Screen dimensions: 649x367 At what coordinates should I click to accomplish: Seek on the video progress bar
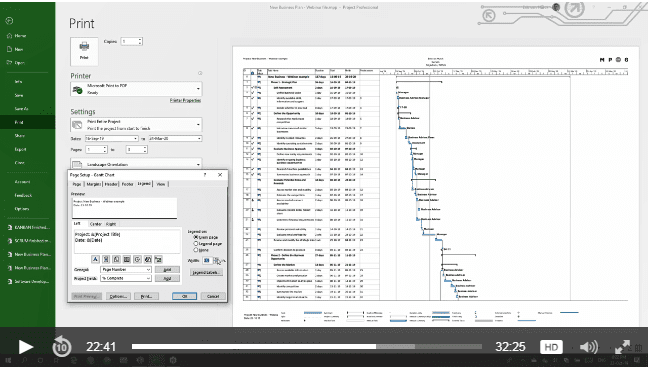point(307,346)
